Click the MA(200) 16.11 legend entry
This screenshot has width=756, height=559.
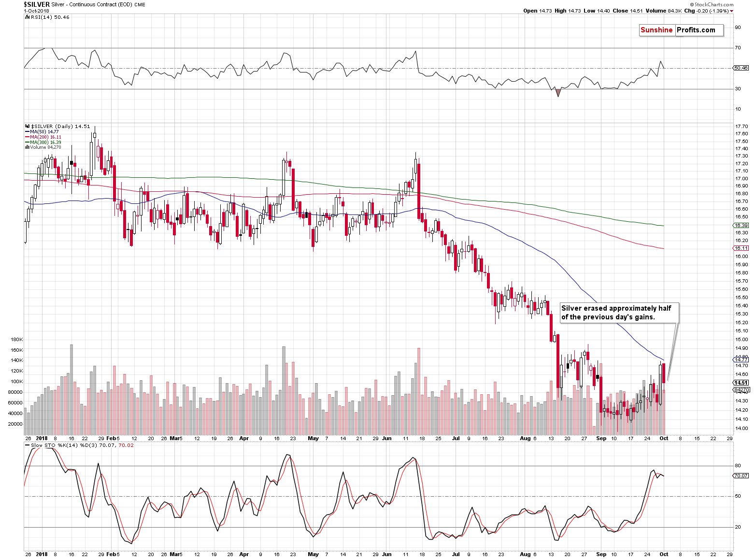click(x=46, y=137)
